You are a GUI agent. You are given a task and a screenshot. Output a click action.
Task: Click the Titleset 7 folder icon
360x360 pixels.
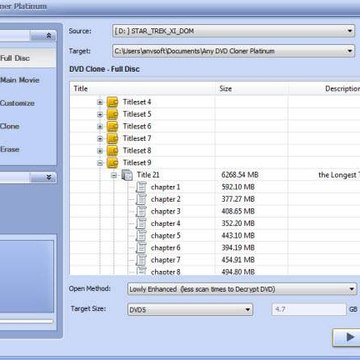(x=112, y=138)
